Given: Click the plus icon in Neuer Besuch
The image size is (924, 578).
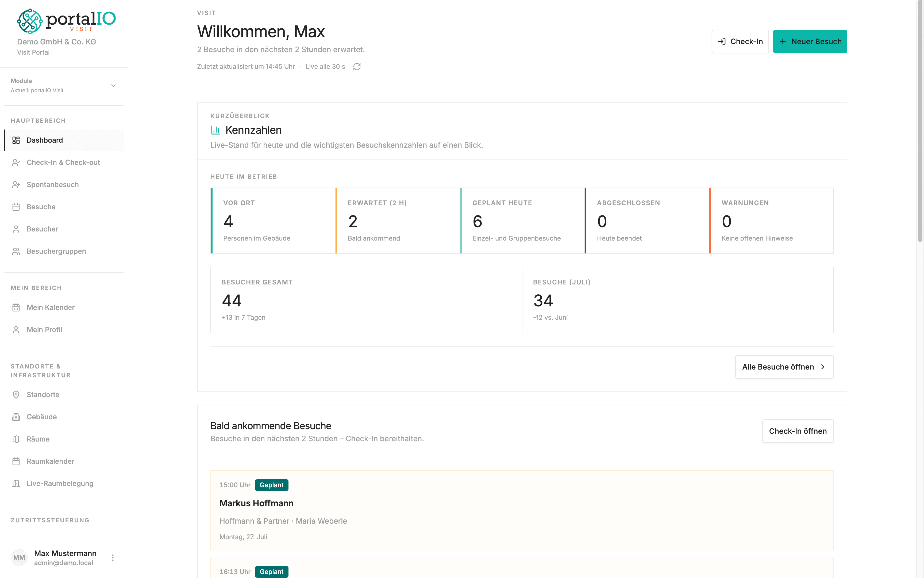Looking at the screenshot, I should pyautogui.click(x=783, y=41).
